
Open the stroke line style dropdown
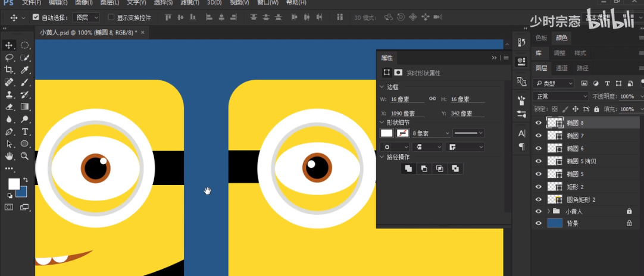tap(468, 133)
